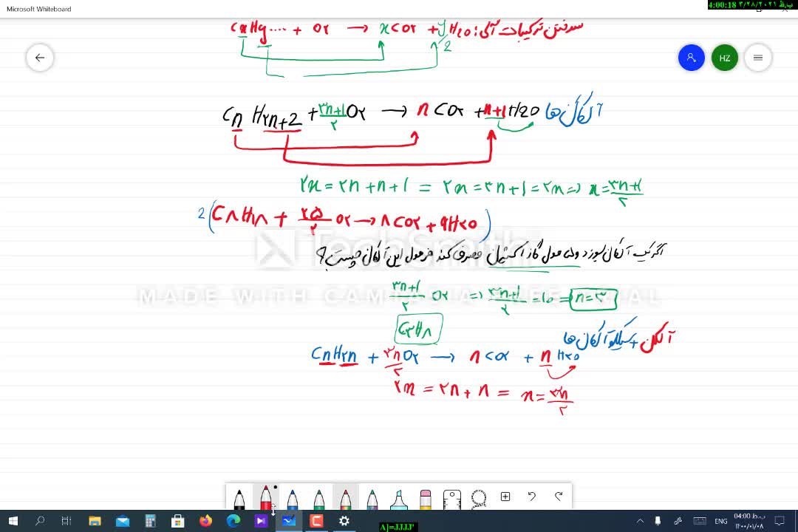Switch to Microsoft Whiteboard taskbar button

(289, 521)
